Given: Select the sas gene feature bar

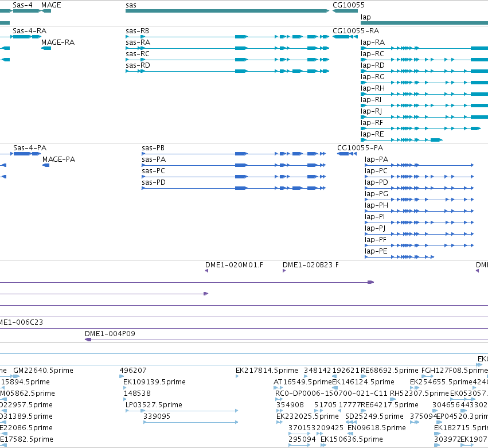Looking at the screenshot, I should coord(227,11).
